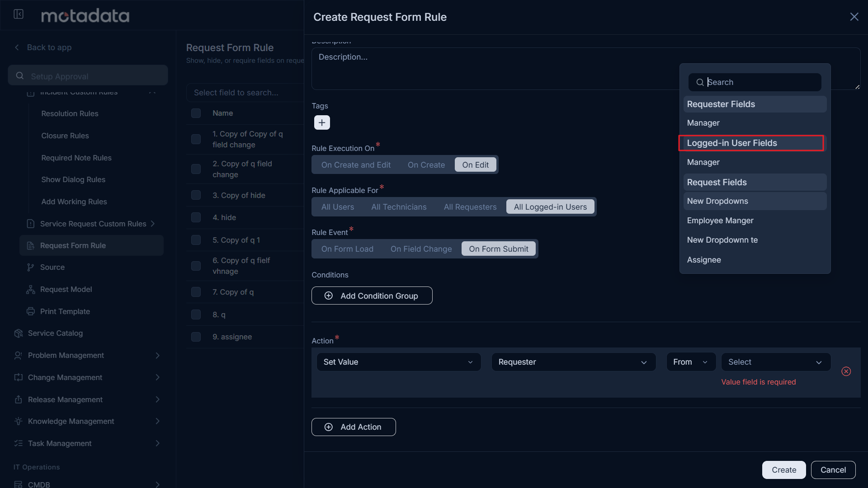Click the Service Request Custom Rules icon
This screenshot has width=868, height=488.
point(31,224)
